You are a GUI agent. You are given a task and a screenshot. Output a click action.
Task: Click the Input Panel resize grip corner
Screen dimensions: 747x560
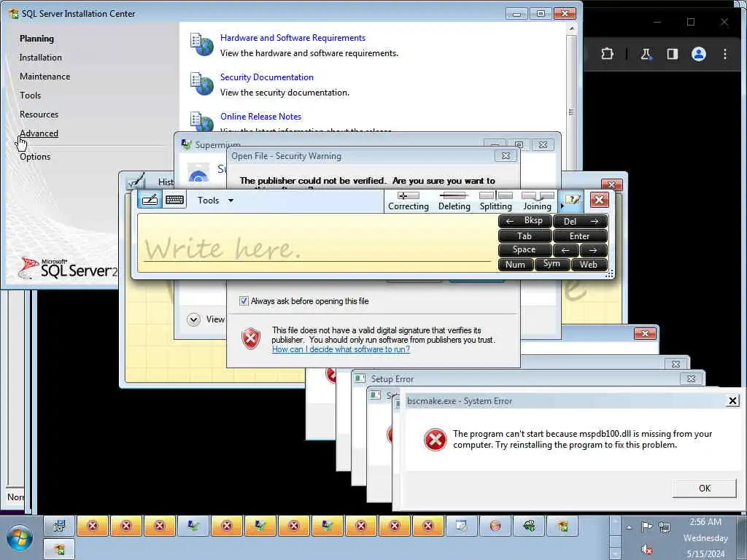(609, 274)
